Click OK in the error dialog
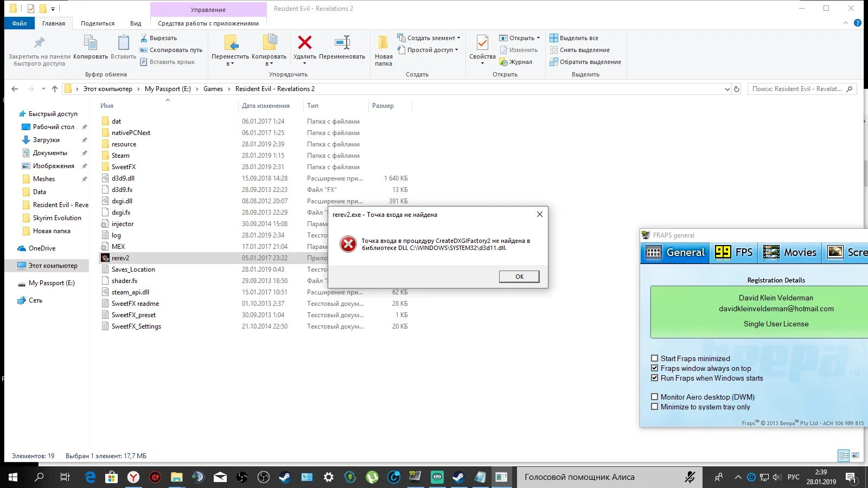Screen dimensions: 868x488 [x=519, y=277]
